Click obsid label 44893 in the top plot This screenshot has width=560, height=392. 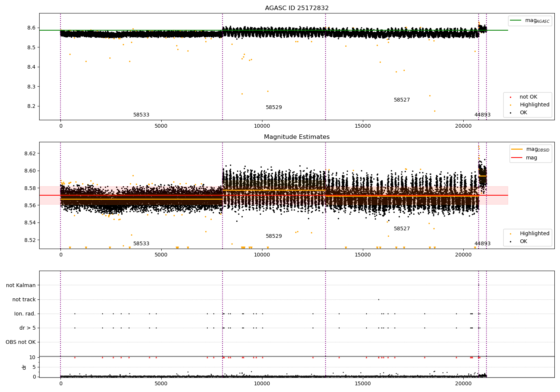[482, 115]
